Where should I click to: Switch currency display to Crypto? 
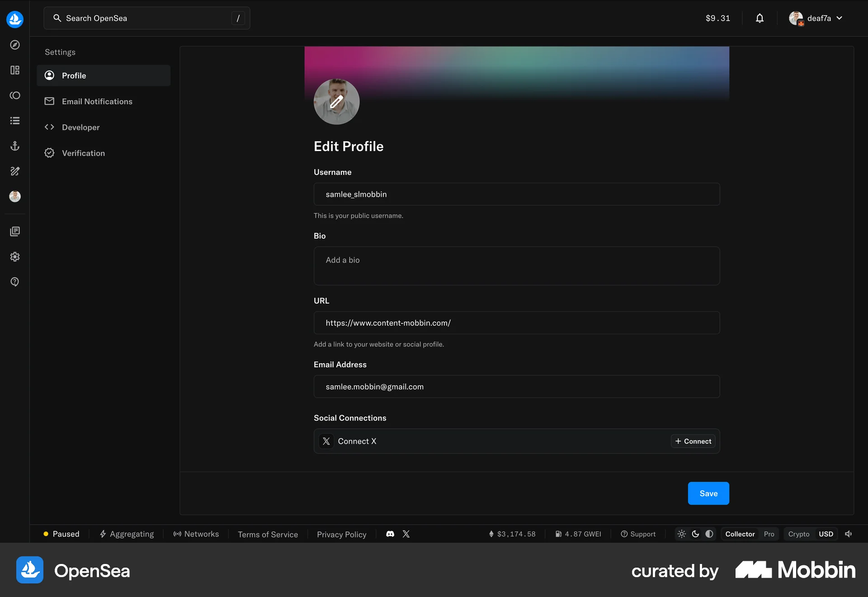click(798, 534)
